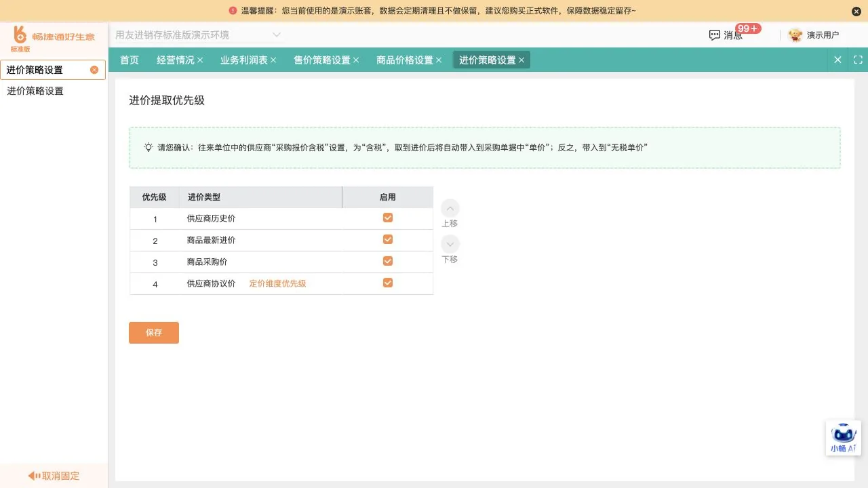
Task: Click the orange 保存 button
Action: 154,333
